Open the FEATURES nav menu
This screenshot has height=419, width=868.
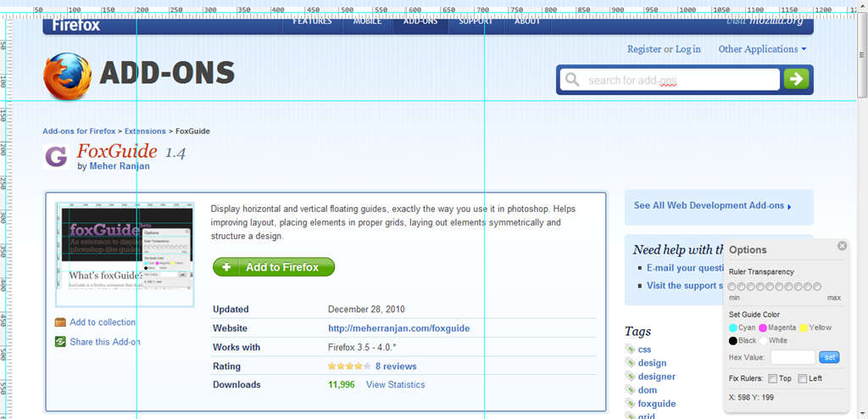coord(312,23)
